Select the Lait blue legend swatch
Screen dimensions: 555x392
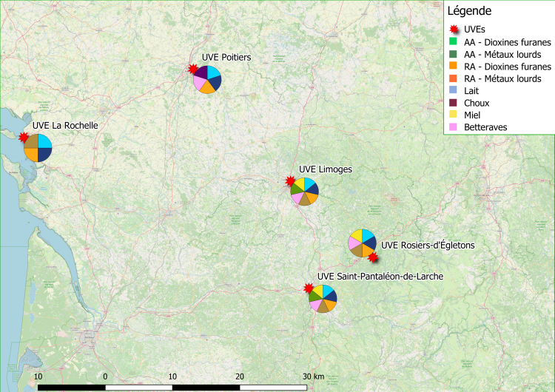452,90
